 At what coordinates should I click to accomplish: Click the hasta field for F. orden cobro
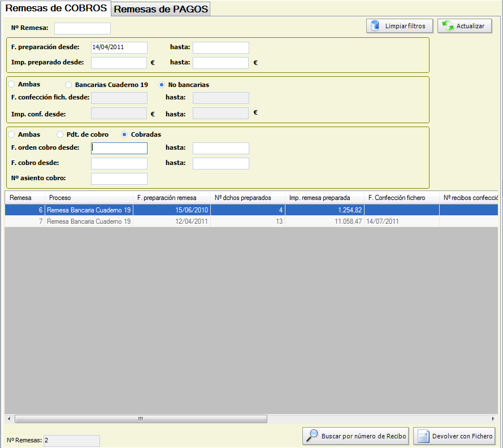coord(221,148)
